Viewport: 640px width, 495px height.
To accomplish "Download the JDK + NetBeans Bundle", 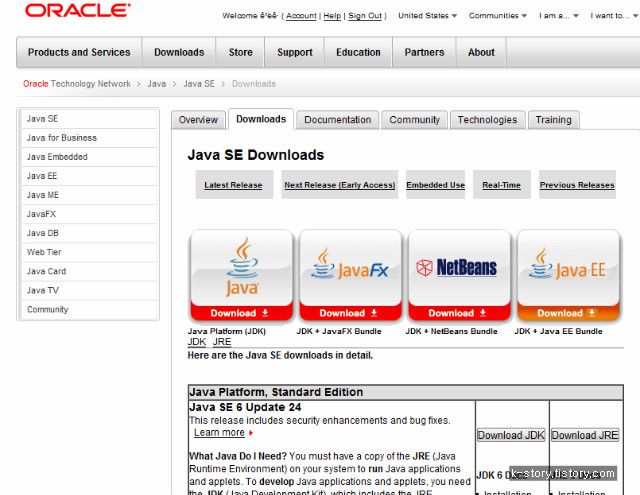I will click(x=459, y=313).
